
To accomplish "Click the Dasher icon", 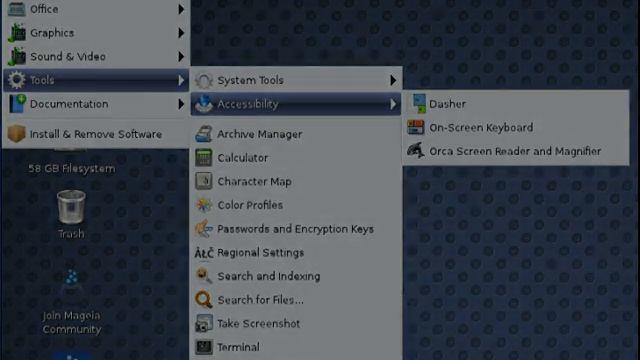I will (x=418, y=104).
